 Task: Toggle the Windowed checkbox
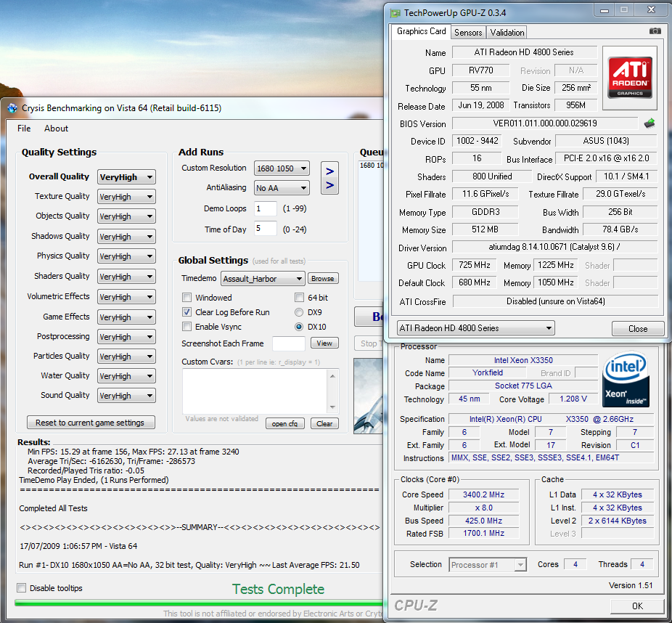pos(187,298)
